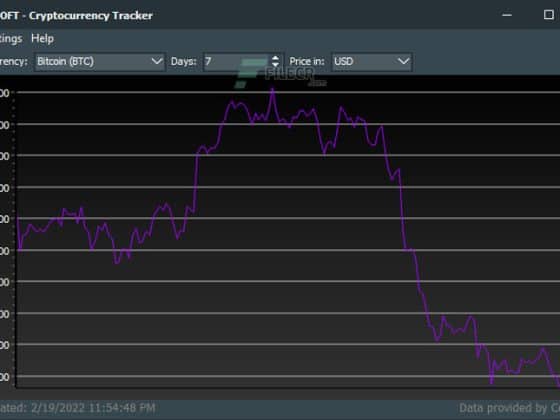This screenshot has height=420, width=560.
Task: Click the last-updated timestamp 2/19/2022 11:54:48 PM
Action: 93,408
